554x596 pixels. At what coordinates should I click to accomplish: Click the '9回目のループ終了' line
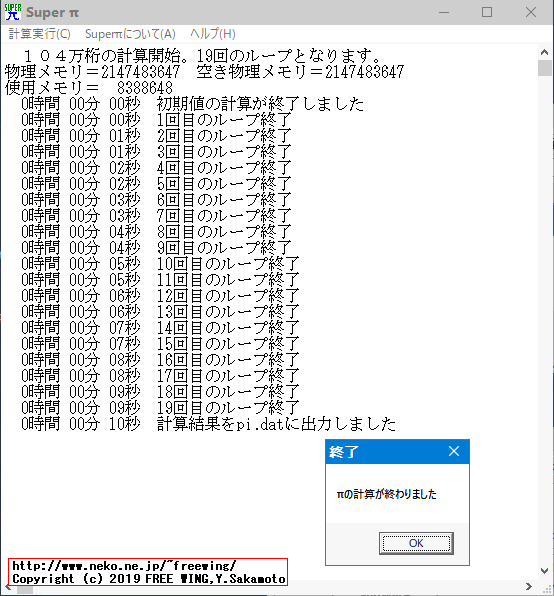[x=156, y=247]
